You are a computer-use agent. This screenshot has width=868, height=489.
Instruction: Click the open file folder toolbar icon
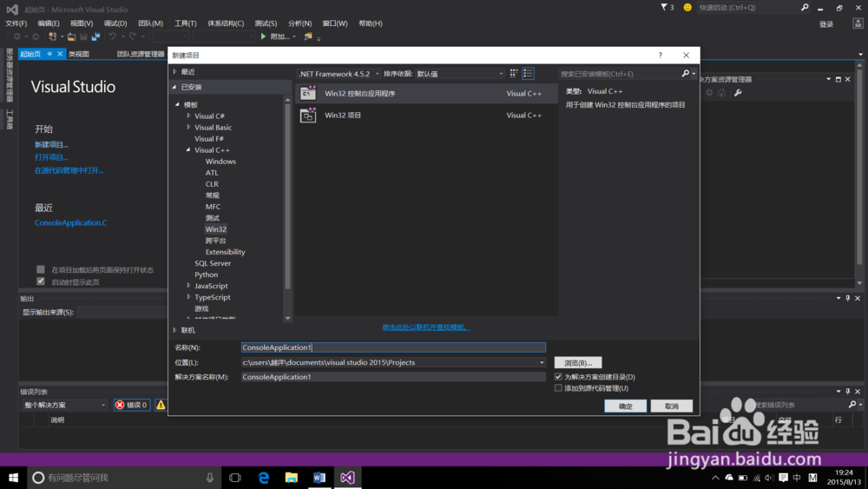[71, 36]
